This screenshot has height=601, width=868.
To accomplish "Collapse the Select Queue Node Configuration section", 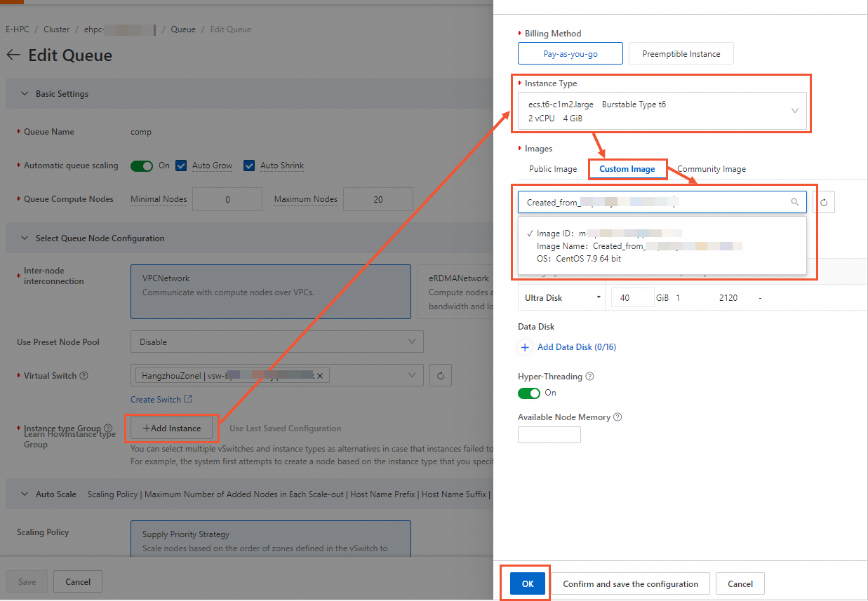I will tap(25, 238).
